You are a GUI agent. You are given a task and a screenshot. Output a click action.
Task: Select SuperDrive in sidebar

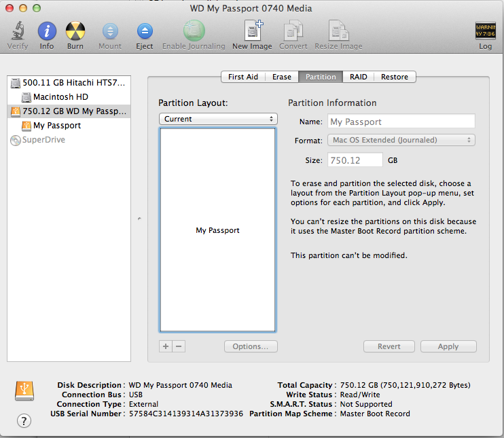(69, 140)
